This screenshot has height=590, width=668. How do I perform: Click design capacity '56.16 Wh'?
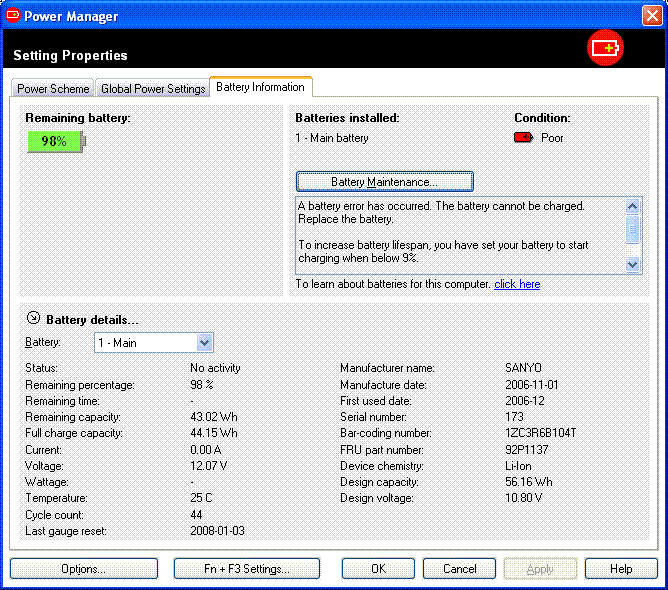528,482
